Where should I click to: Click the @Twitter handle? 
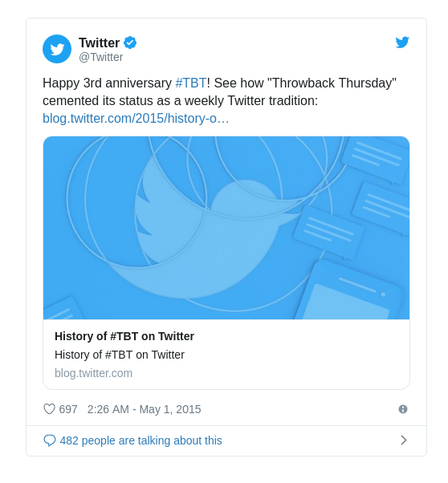coord(101,57)
